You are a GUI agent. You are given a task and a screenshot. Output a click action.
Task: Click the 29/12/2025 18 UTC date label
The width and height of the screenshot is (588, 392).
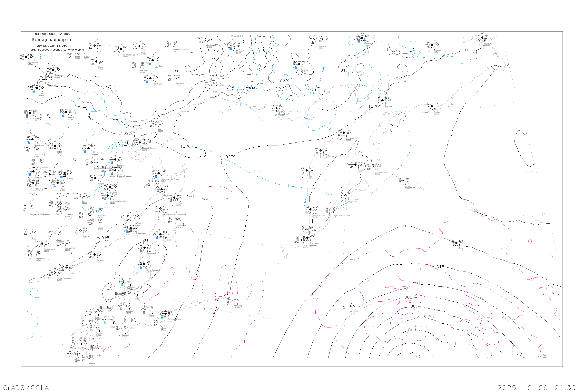[52, 46]
